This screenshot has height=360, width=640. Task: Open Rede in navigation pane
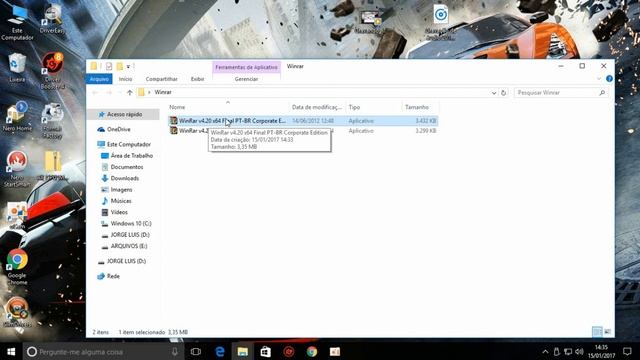113,276
